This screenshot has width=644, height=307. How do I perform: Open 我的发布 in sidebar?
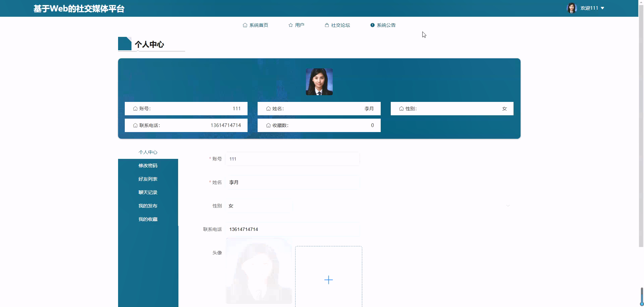[x=148, y=206]
